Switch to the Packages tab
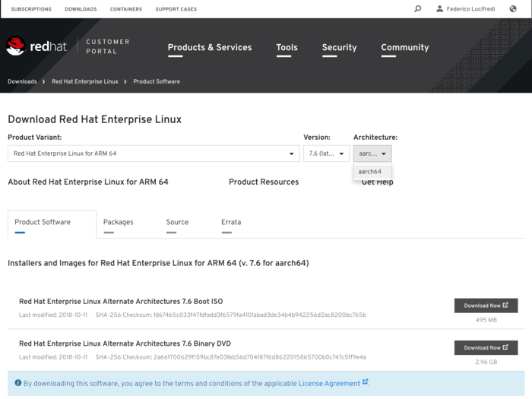Viewport: 532px width, 399px height. pos(118,222)
